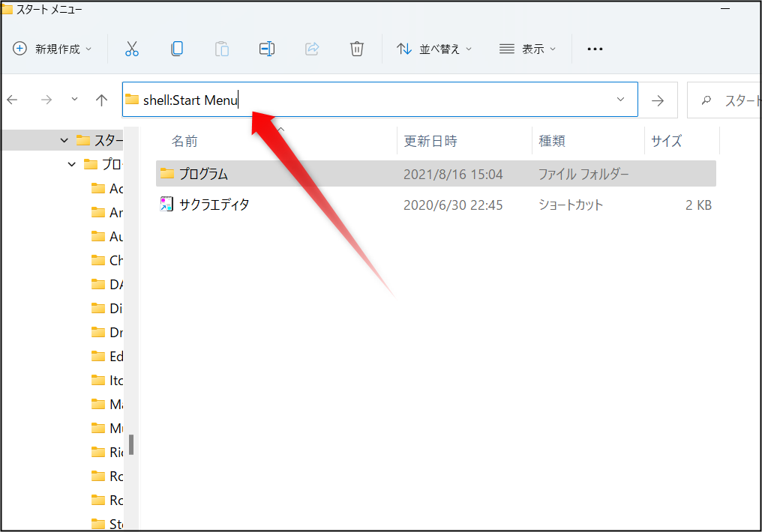
Task: Click the address bar with shell:Start Menu
Action: (380, 100)
